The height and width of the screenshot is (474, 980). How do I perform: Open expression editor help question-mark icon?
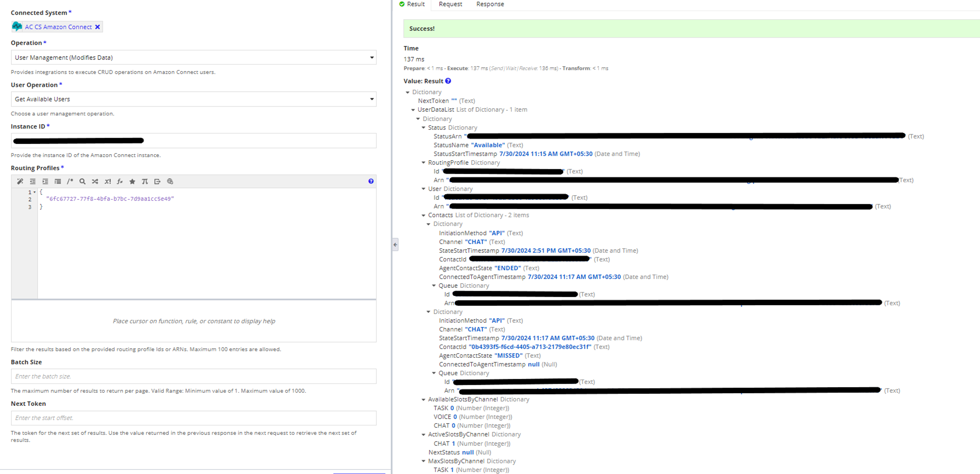point(371,181)
